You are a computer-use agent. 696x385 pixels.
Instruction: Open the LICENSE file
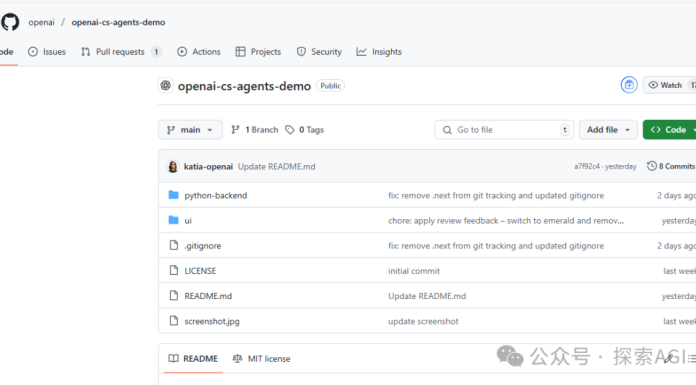point(200,271)
